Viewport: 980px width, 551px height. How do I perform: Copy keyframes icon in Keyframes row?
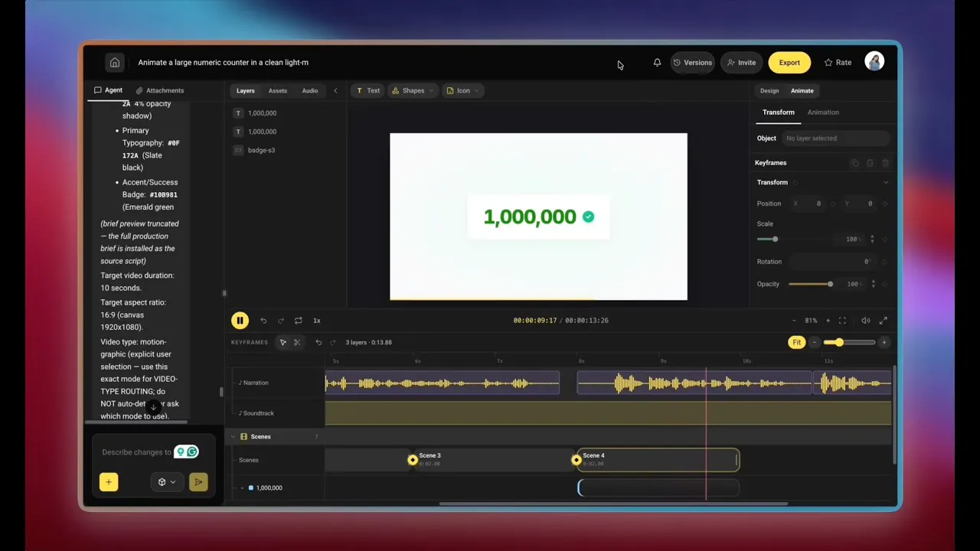[x=855, y=163]
